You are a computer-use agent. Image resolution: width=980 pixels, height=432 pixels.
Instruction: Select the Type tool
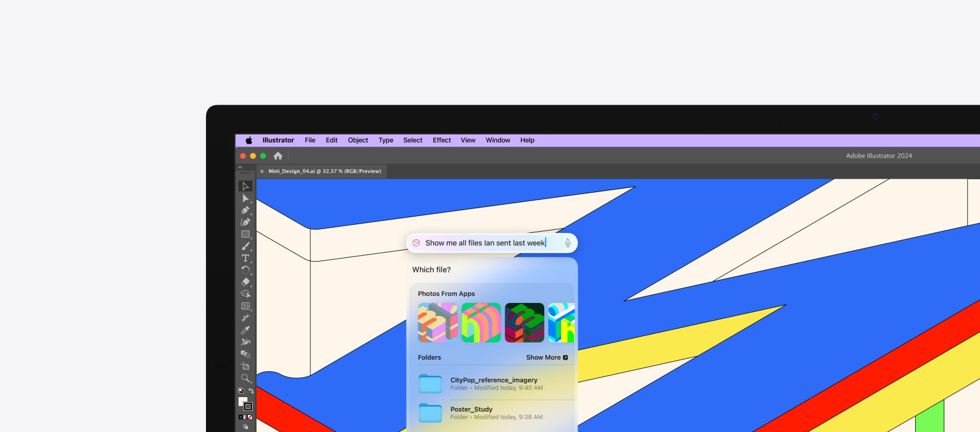(245, 258)
